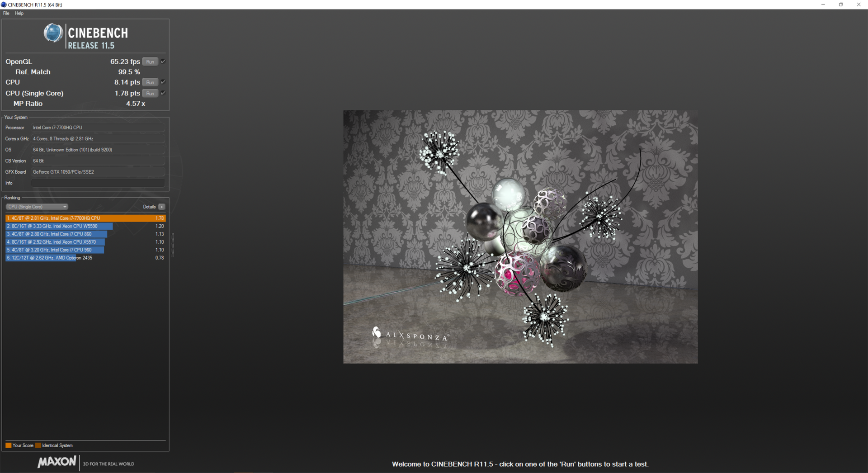Click the GFX Board field showing GeForce GTX 1050

coord(98,172)
